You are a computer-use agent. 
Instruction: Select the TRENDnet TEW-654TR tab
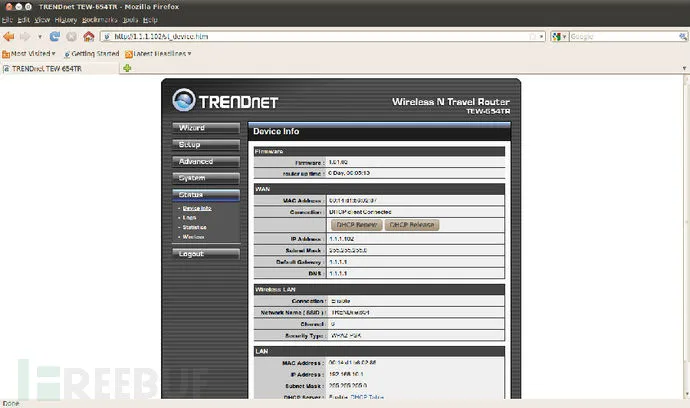click(x=45, y=68)
